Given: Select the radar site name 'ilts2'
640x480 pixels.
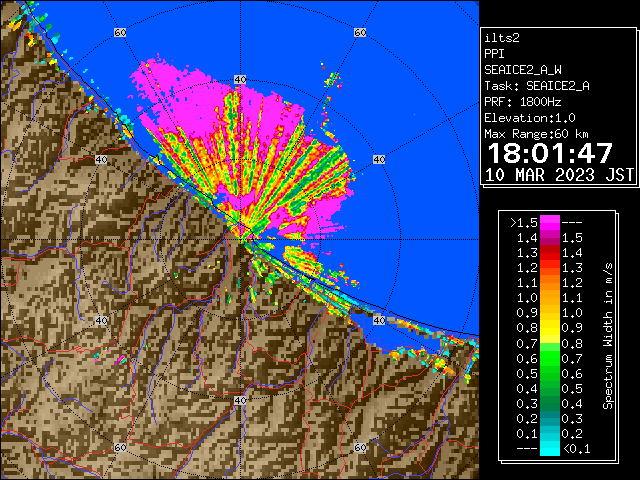Looking at the screenshot, I should tap(502, 38).
